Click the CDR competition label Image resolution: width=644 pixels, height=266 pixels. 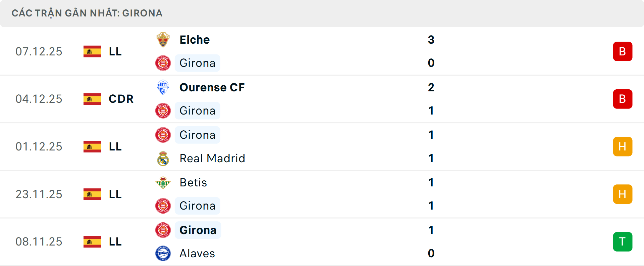[121, 99]
